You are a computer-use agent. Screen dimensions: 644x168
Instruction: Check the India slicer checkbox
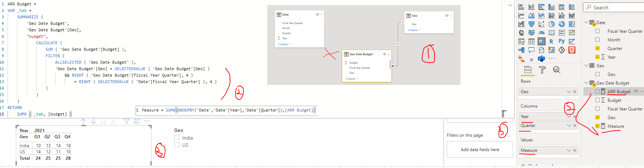(x=177, y=138)
